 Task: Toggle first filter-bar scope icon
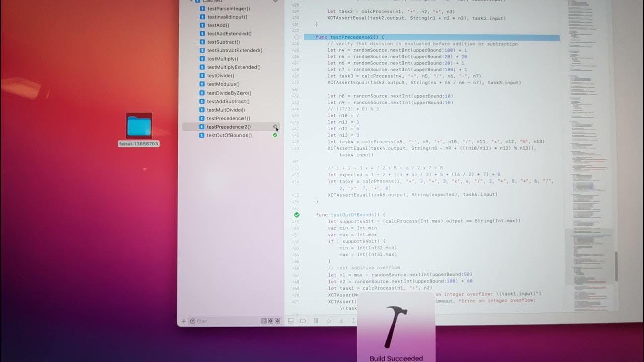point(264,321)
